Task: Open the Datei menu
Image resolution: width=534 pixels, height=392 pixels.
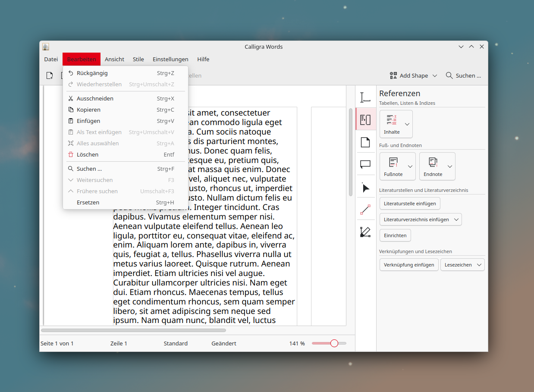Action: pos(51,59)
